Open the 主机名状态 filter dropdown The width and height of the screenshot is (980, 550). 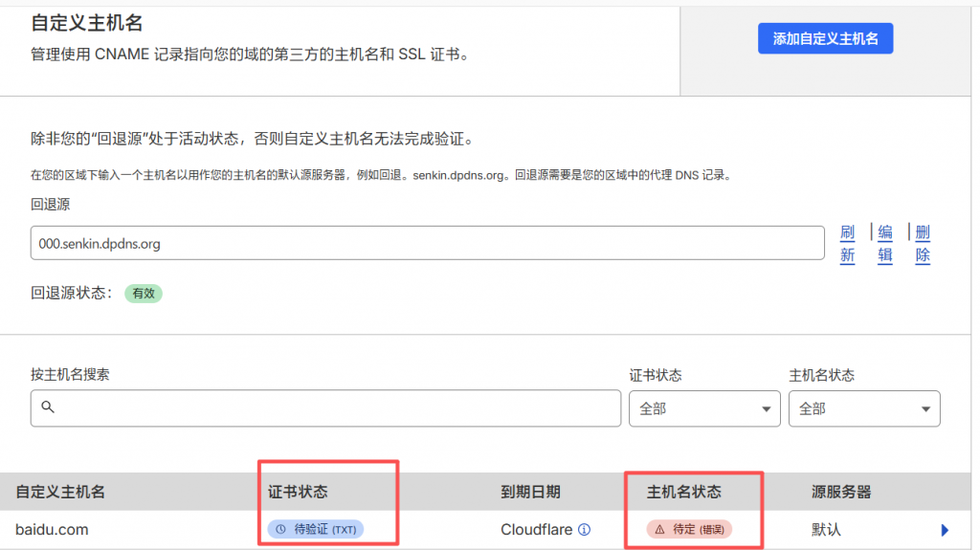tap(863, 408)
